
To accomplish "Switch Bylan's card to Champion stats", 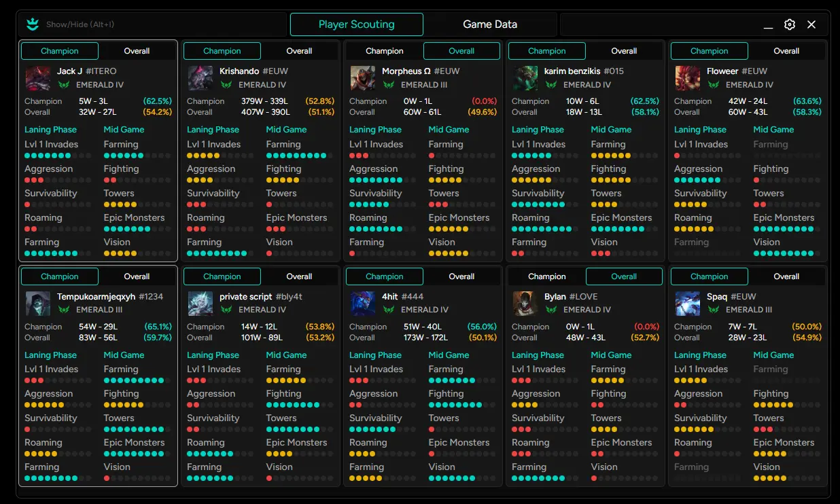I will 546,276.
